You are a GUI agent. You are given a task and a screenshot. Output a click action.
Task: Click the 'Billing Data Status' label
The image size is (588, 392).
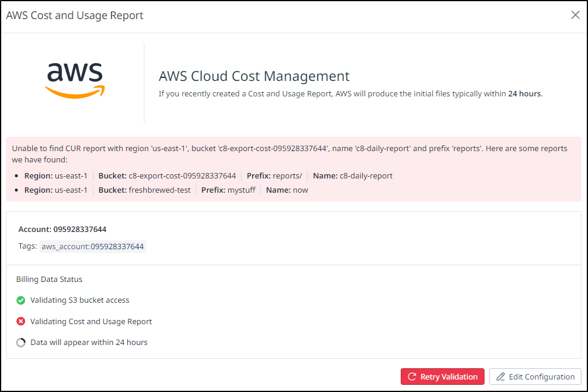pos(49,280)
